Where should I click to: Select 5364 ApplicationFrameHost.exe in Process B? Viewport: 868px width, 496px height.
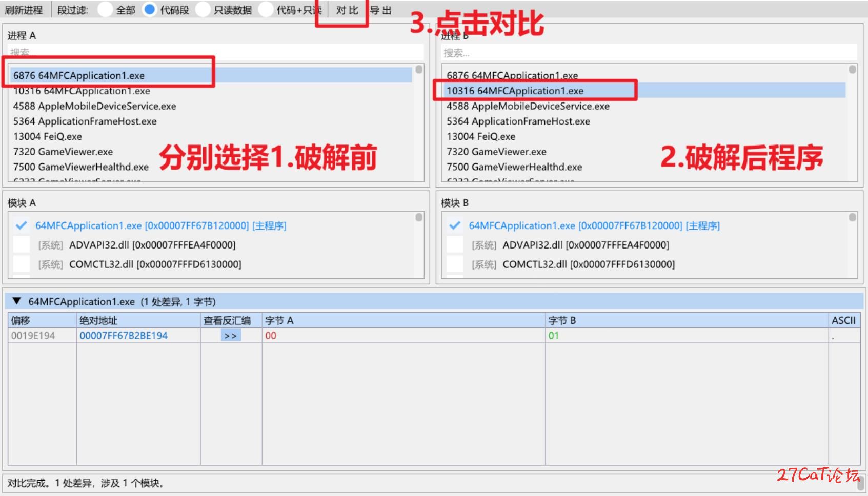pos(644,121)
